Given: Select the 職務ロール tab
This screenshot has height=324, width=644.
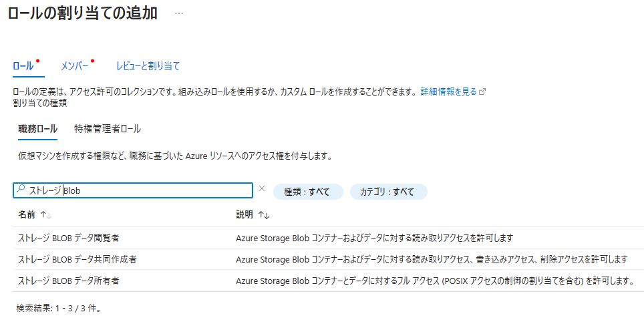Looking at the screenshot, I should coord(38,129).
